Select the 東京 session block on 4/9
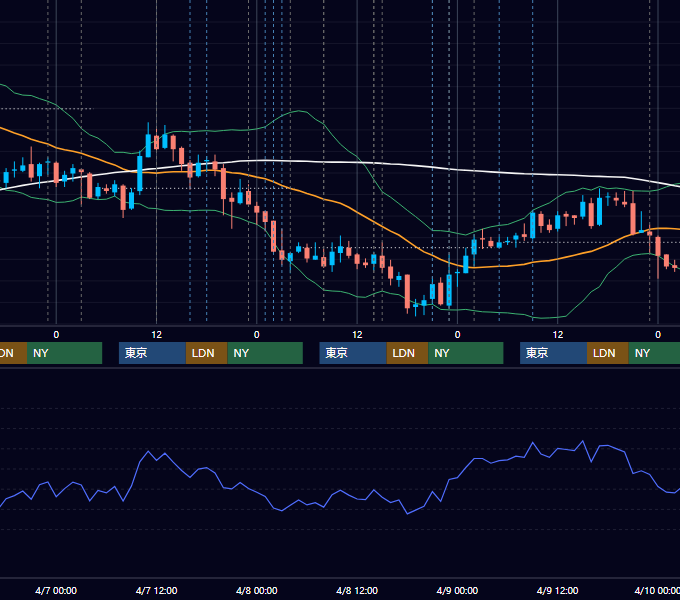The height and width of the screenshot is (600, 680). [x=553, y=353]
